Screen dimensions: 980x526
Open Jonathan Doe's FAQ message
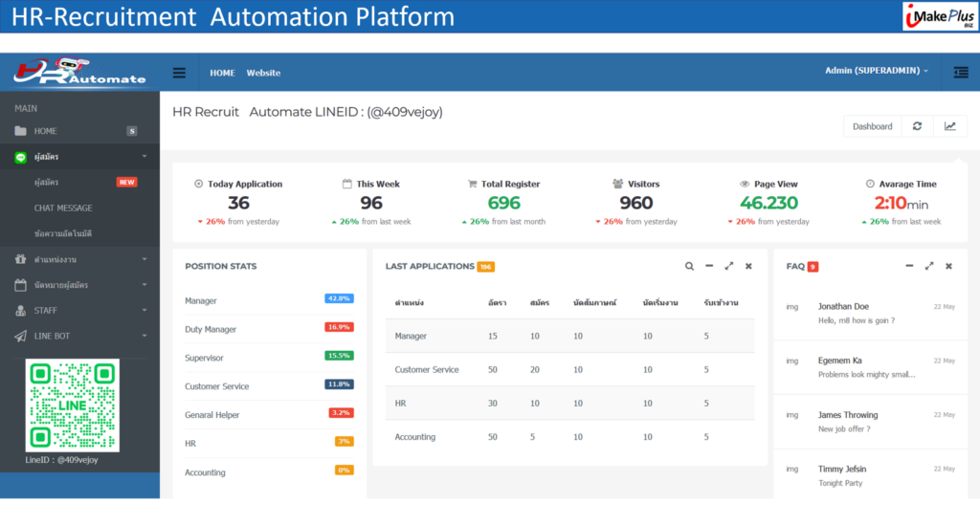click(870, 313)
